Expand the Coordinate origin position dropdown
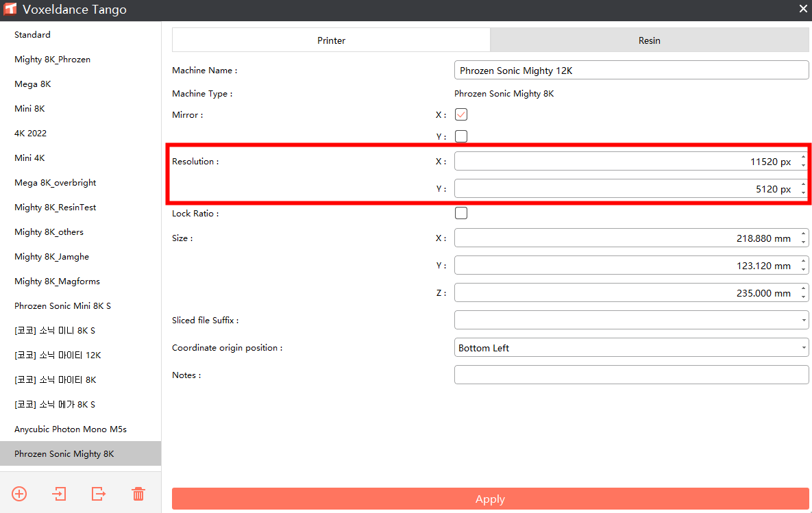The image size is (812, 513). (631, 348)
